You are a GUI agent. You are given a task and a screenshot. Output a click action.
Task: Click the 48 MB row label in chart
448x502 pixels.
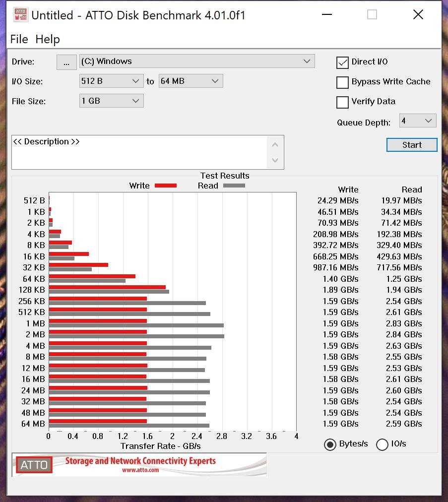click(x=33, y=413)
